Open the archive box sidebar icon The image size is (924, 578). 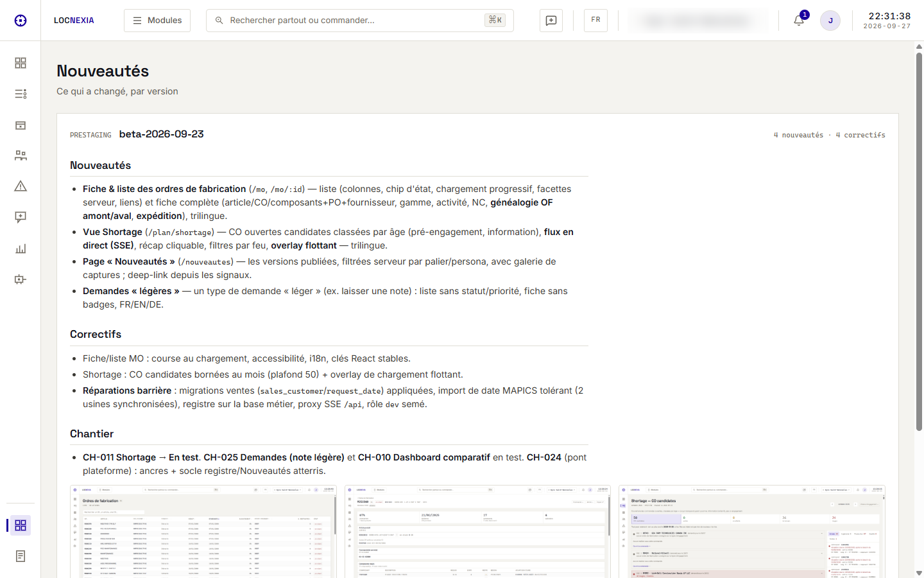(21, 125)
